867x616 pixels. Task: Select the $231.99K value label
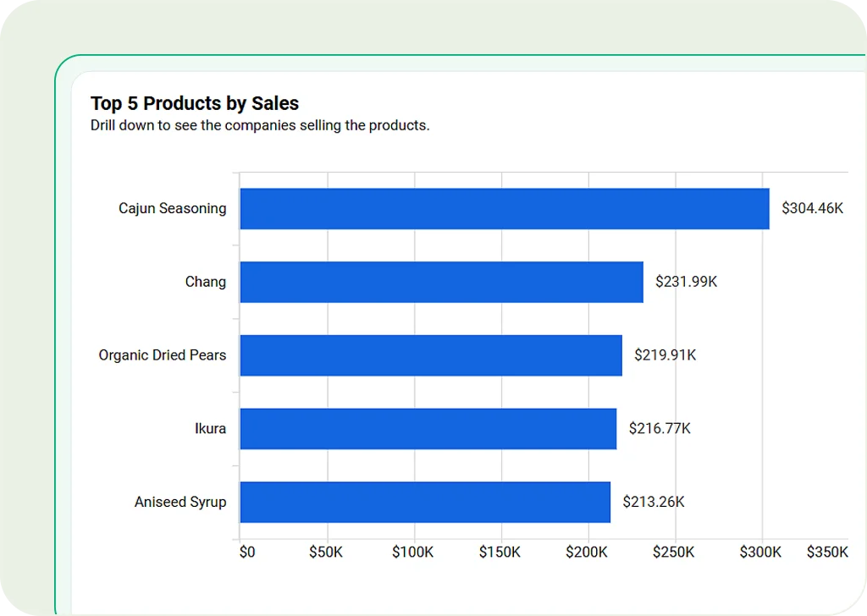686,283
